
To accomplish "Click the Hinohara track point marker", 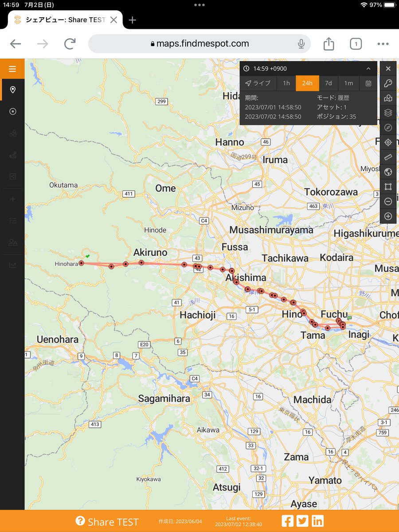I will (82, 263).
